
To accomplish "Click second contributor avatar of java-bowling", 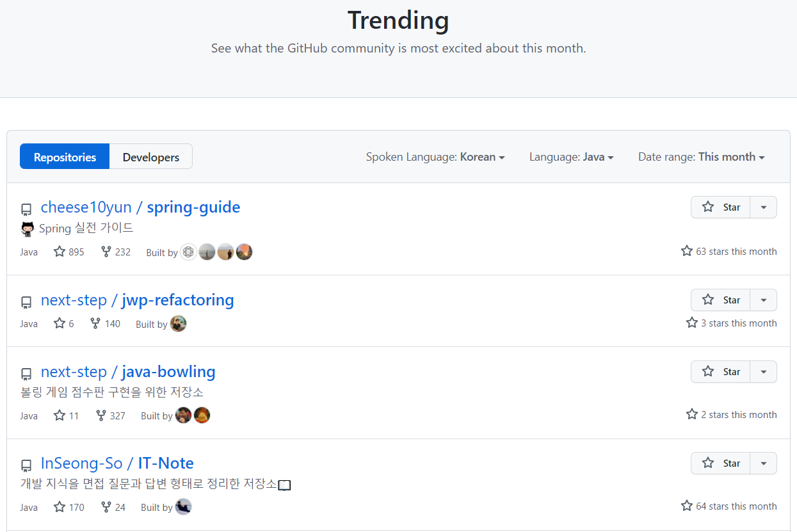I will click(x=202, y=415).
